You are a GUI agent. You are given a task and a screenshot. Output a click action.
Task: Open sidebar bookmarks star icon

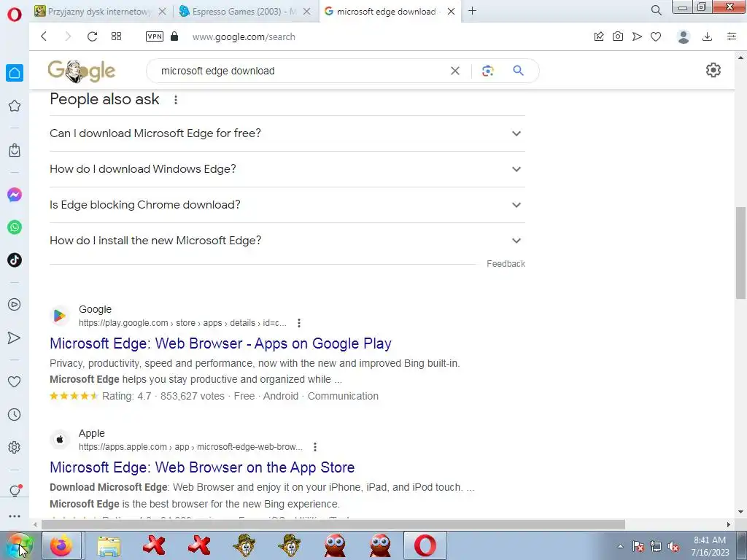(15, 106)
